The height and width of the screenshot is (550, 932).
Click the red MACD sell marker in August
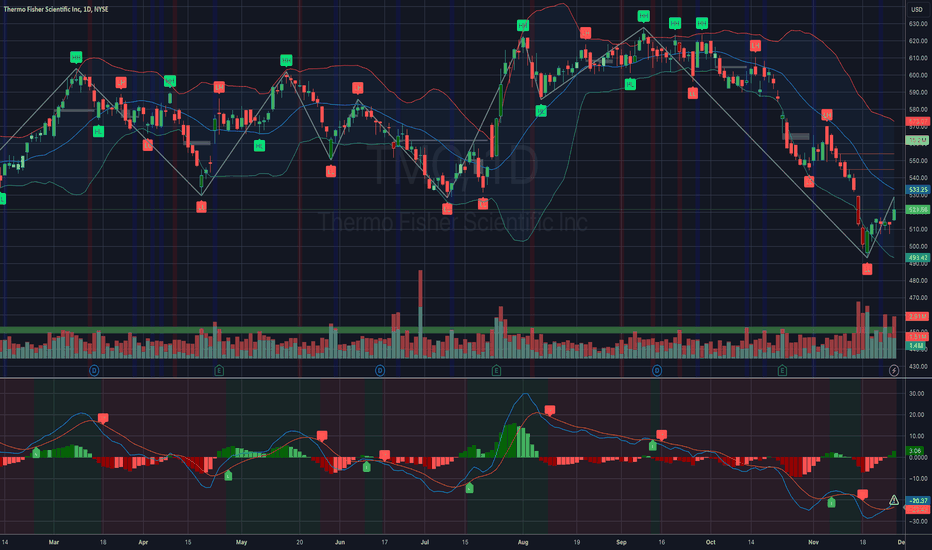point(550,410)
